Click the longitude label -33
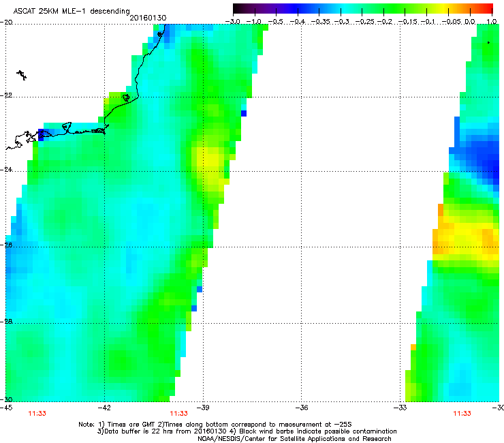Screen dimensions: 504x443 (400, 408)
